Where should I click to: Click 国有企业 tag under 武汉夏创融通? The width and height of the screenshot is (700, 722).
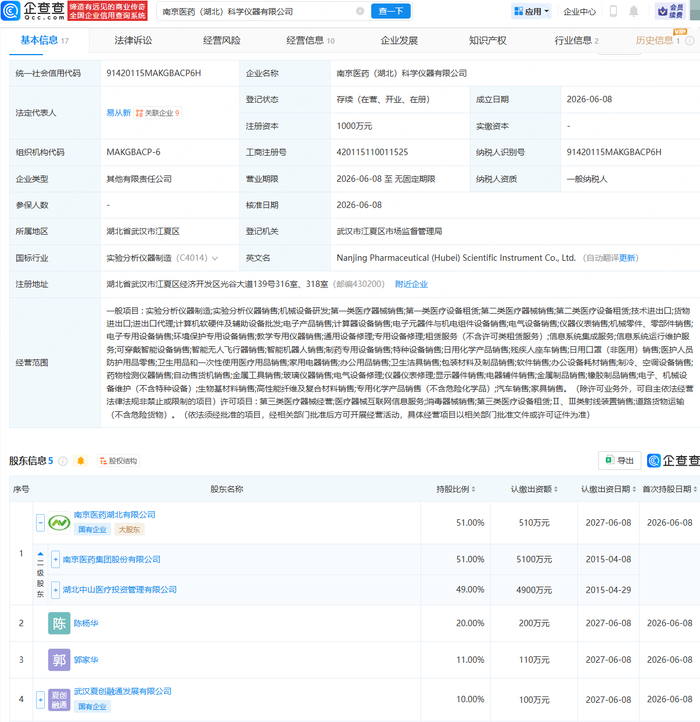tap(92, 706)
